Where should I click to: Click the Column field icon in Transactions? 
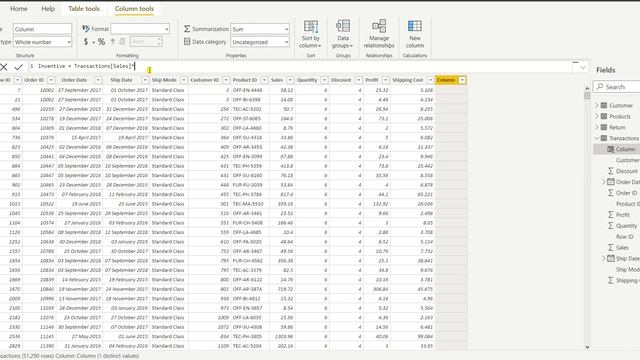611,149
